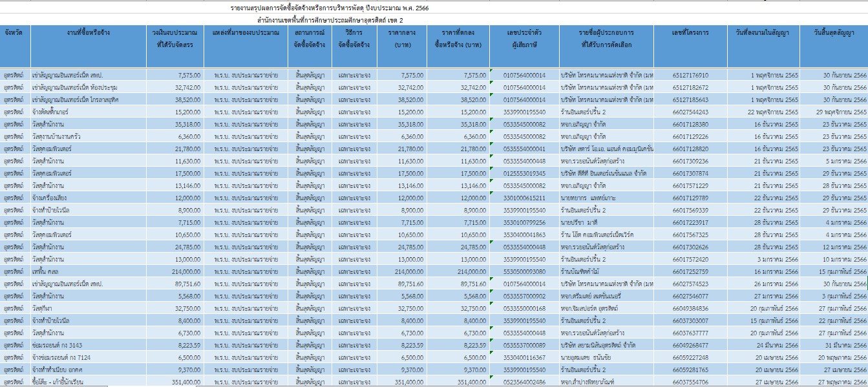868x387 pixels.
Task: Select the report title cell for fiscal year 2566
Action: [x=330, y=8]
